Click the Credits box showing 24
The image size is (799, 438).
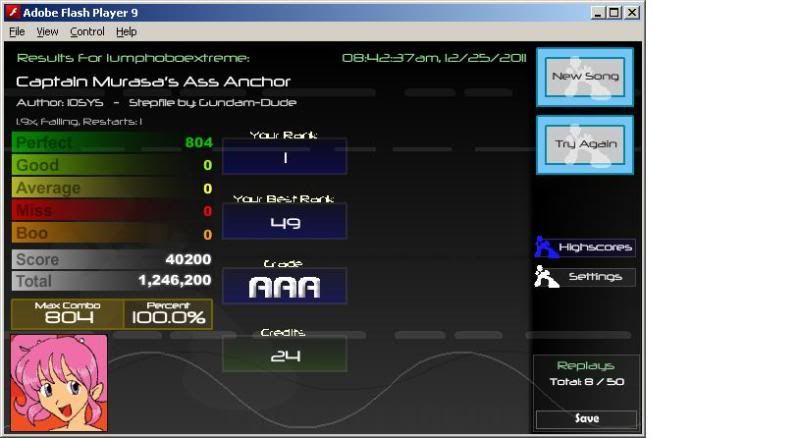[284, 355]
